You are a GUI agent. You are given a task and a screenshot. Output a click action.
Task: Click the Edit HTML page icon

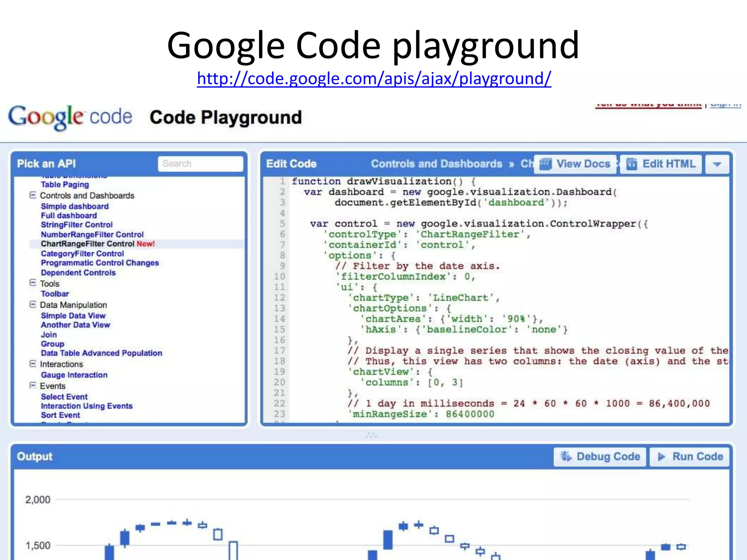[x=632, y=164]
